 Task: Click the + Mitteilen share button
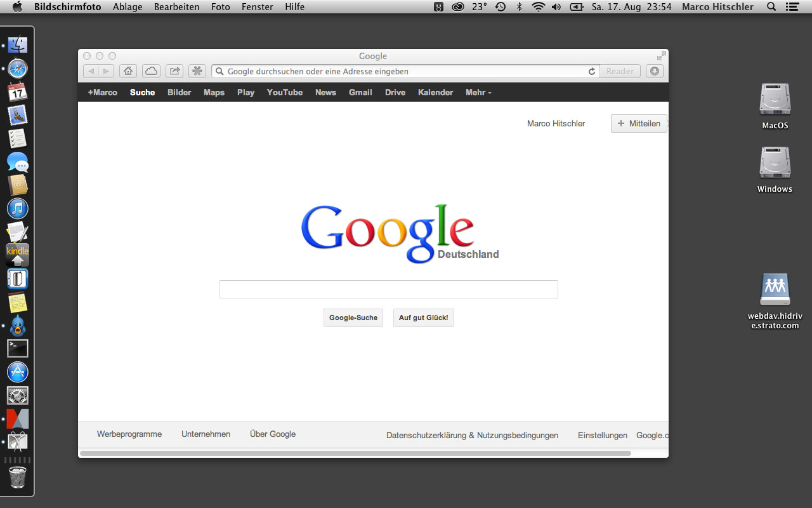(639, 123)
